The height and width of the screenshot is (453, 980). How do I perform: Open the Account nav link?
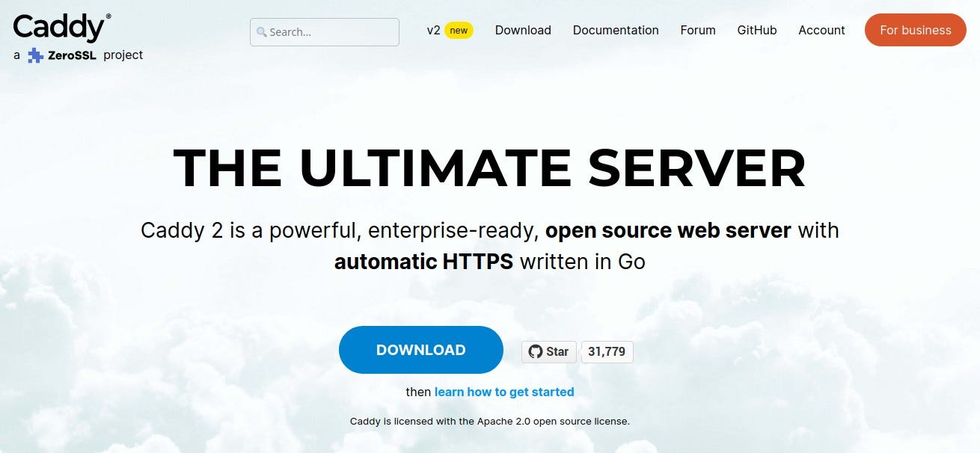821,31
